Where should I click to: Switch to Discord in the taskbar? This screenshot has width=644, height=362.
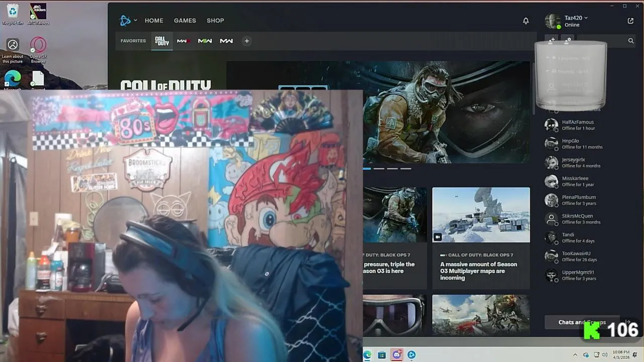coord(397,355)
